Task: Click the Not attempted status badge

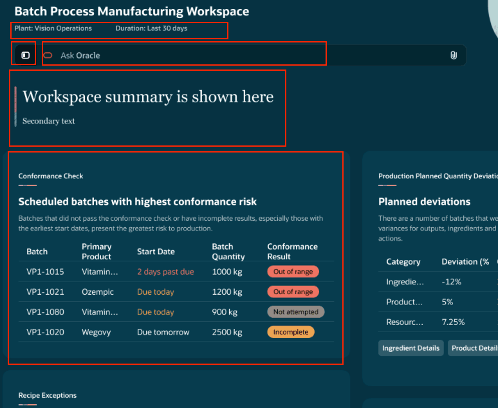Action: (x=296, y=312)
